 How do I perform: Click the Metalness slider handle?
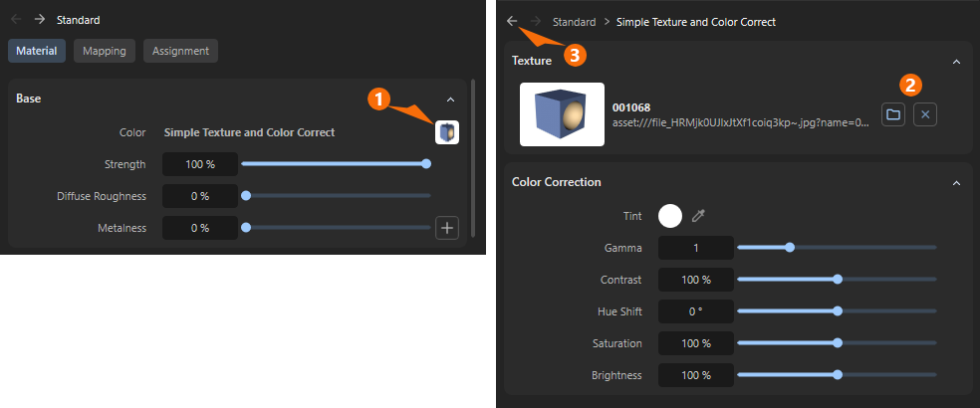pos(246,228)
